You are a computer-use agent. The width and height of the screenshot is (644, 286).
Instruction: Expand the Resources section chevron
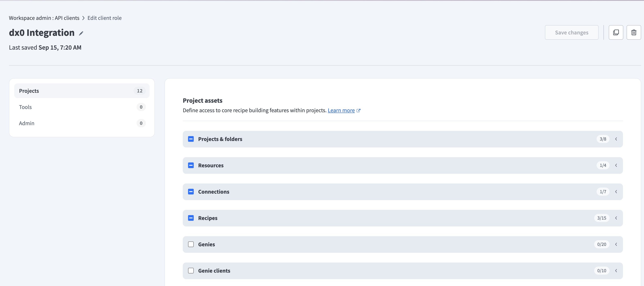[x=616, y=165]
